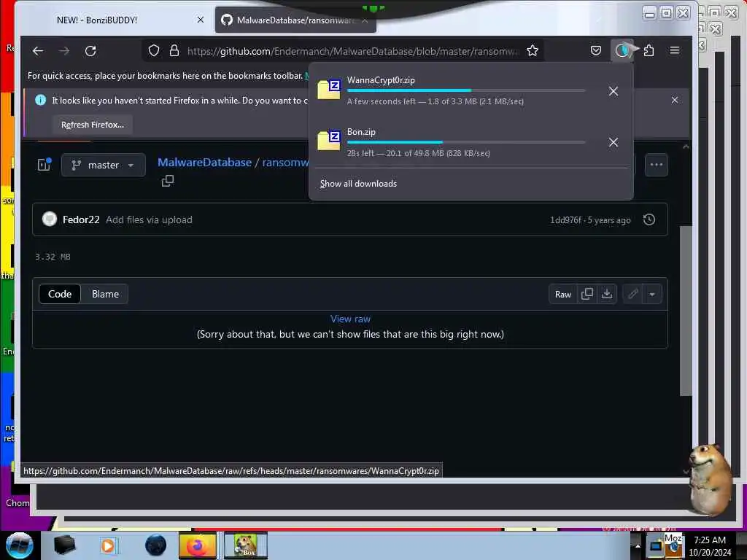
Task: Copy the file path icon
Action: coord(168,181)
